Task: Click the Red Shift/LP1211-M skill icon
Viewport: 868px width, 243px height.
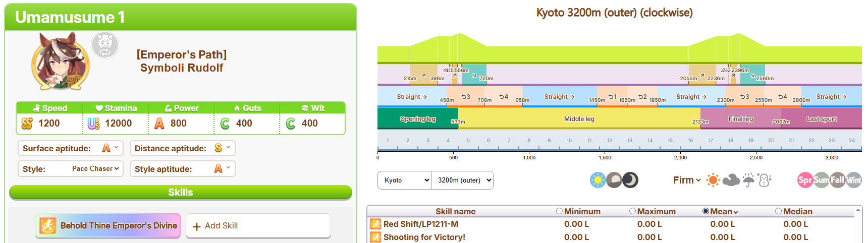Action: click(375, 224)
